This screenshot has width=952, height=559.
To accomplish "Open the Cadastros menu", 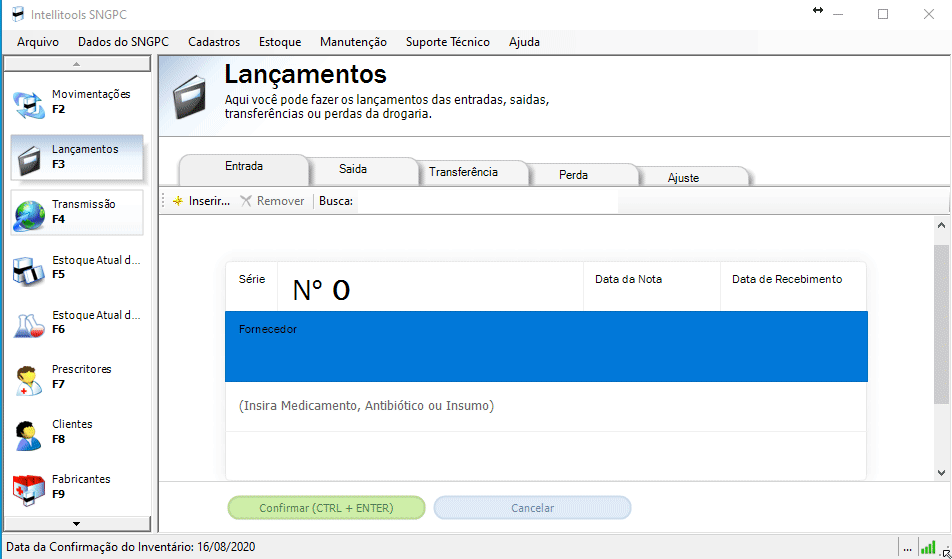I will [214, 42].
